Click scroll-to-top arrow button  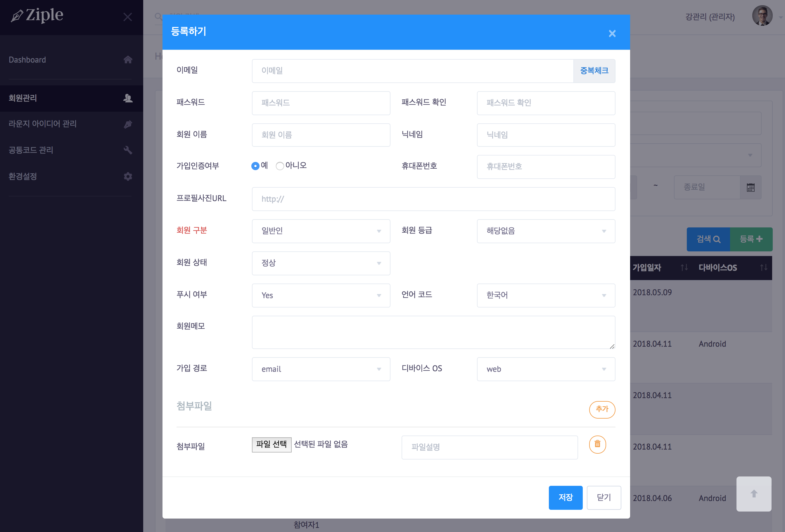pyautogui.click(x=754, y=493)
